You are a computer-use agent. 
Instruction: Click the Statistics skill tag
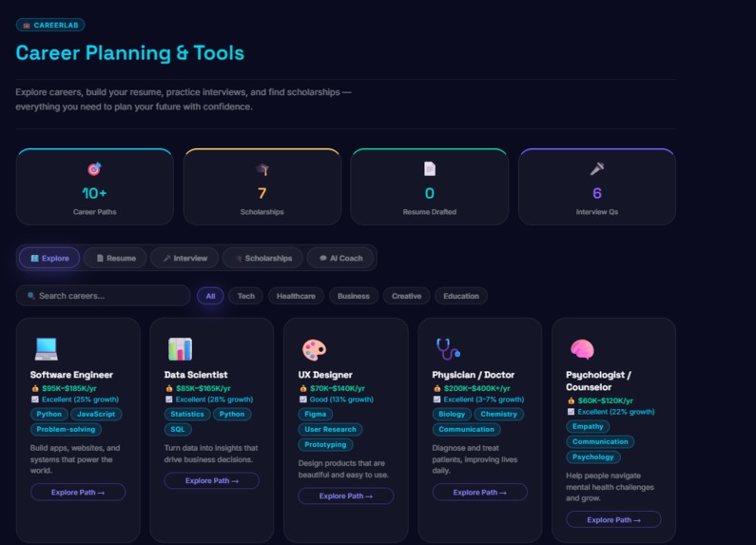tap(187, 414)
